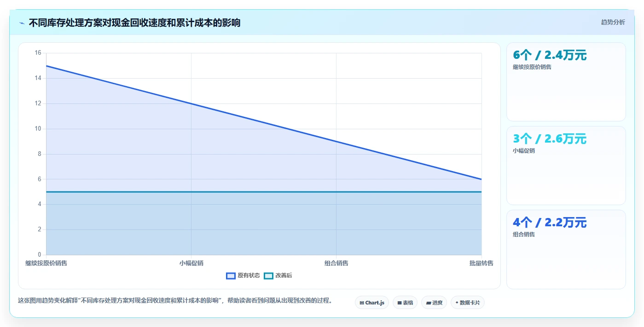The image size is (644, 327).
Task: Select the 进度 tag chip
Action: point(434,303)
